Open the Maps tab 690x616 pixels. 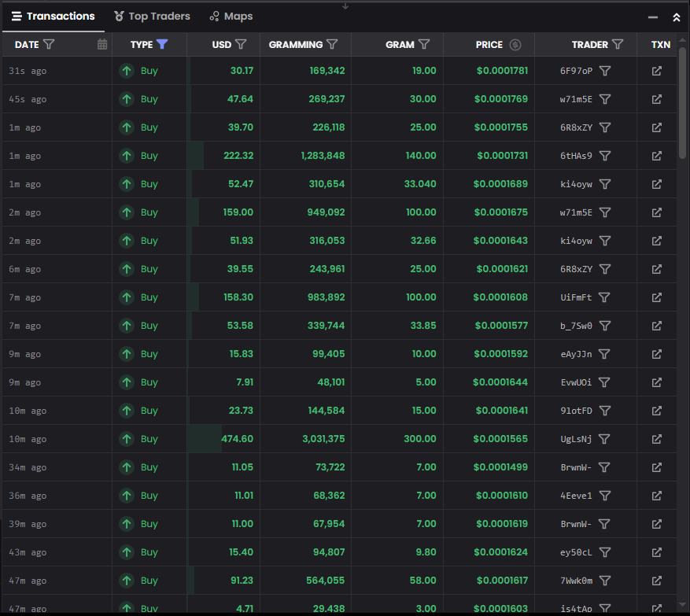(x=231, y=17)
